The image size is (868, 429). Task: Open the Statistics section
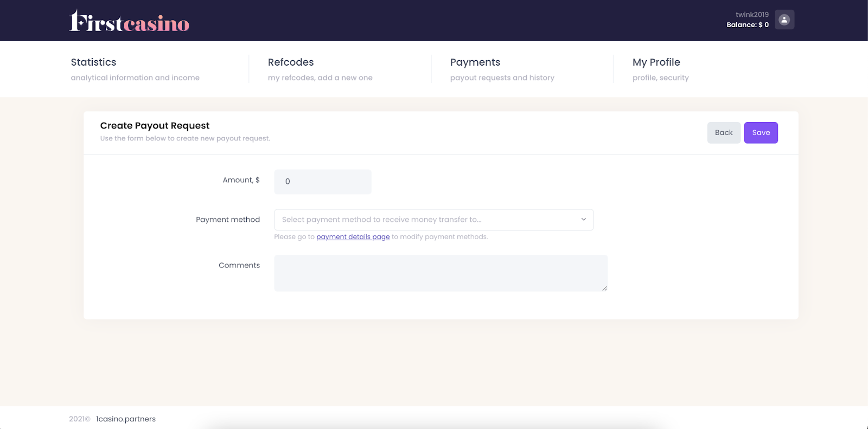(x=93, y=62)
